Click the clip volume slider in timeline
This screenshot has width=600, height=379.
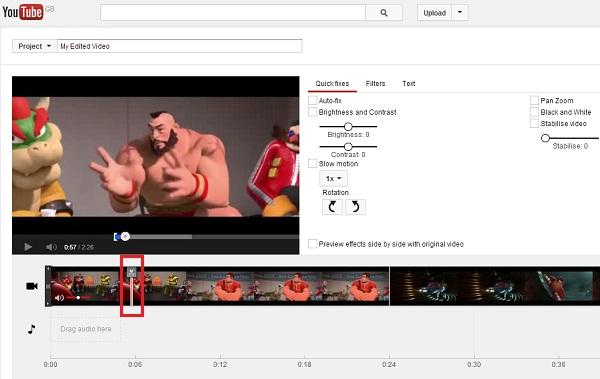78,297
